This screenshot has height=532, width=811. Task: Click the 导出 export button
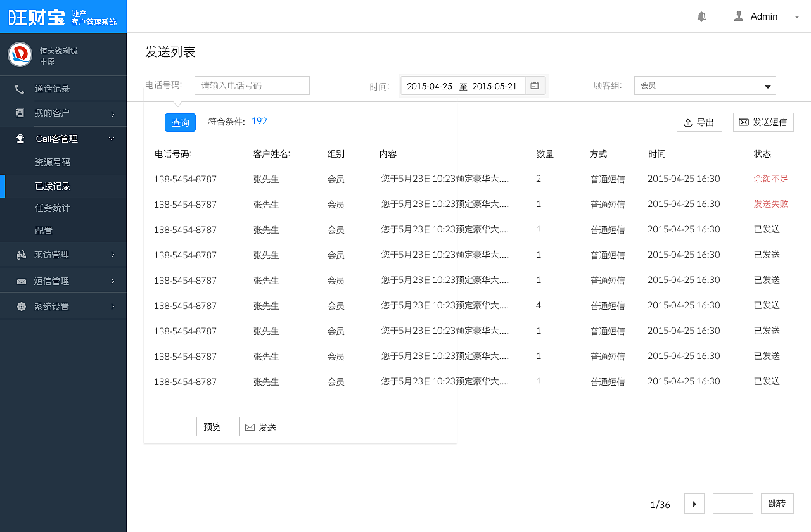tap(699, 122)
